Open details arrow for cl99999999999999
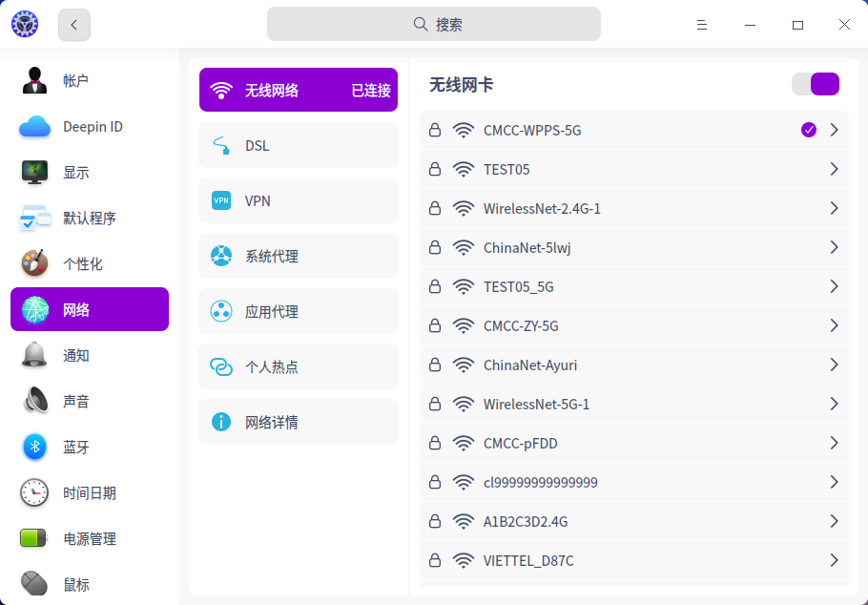Screen dimensions: 868x605 click(x=835, y=482)
